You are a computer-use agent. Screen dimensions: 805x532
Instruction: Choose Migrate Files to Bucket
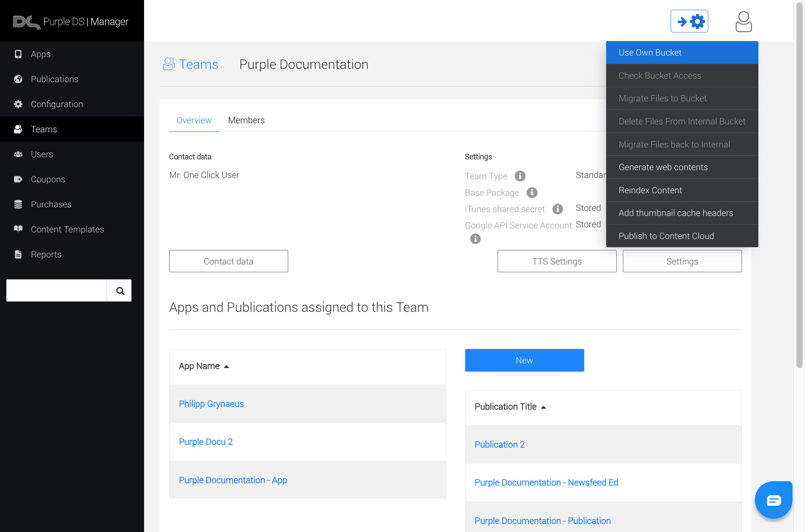pos(682,98)
